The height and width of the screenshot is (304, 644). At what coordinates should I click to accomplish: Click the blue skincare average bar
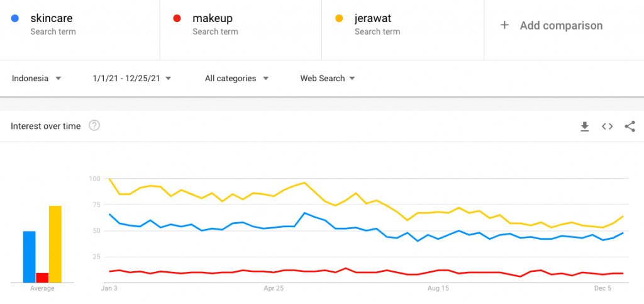click(30, 257)
